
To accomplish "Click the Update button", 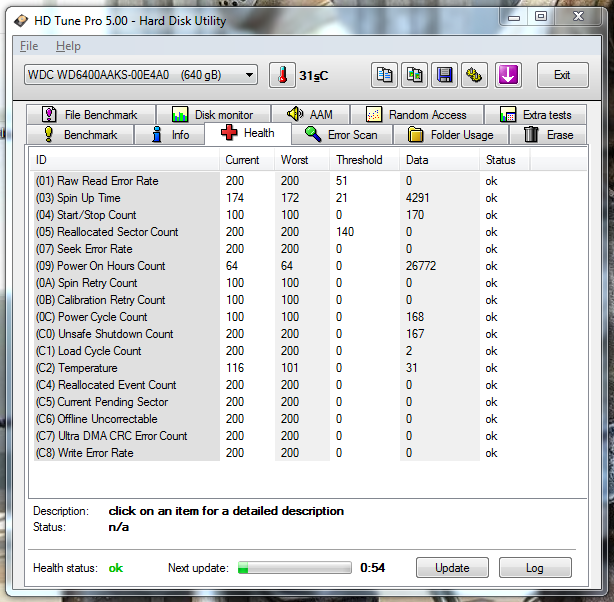I will coord(452,568).
